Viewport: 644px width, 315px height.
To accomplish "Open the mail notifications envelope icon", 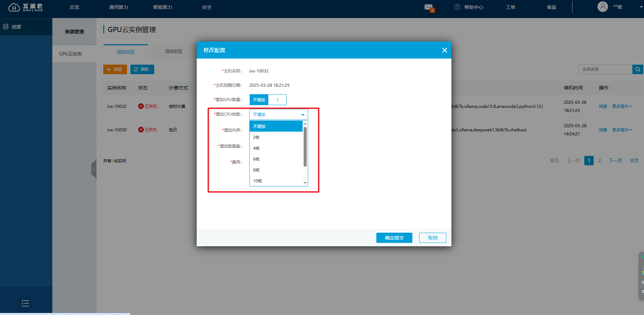I will [x=428, y=7].
